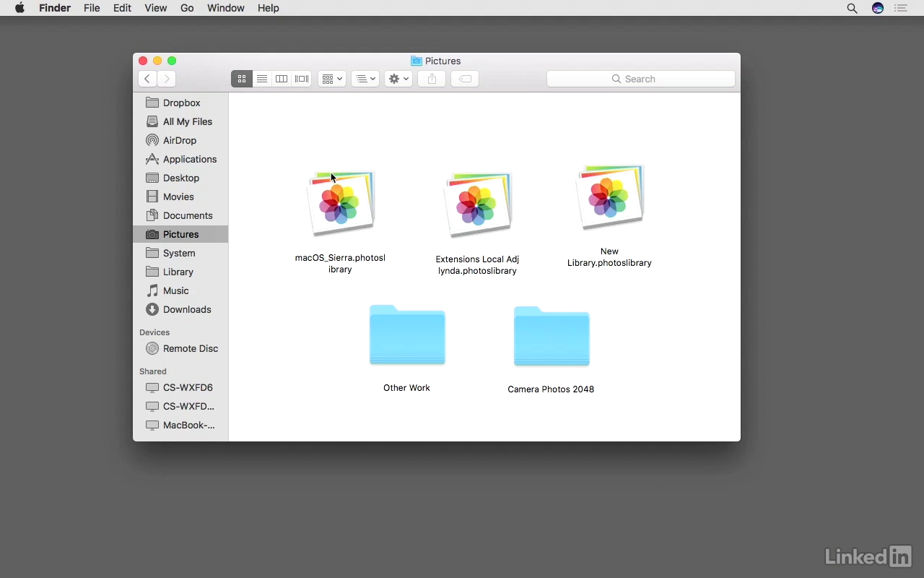Select All My Files in sidebar
Viewport: 924px width, 578px height.
click(180, 121)
